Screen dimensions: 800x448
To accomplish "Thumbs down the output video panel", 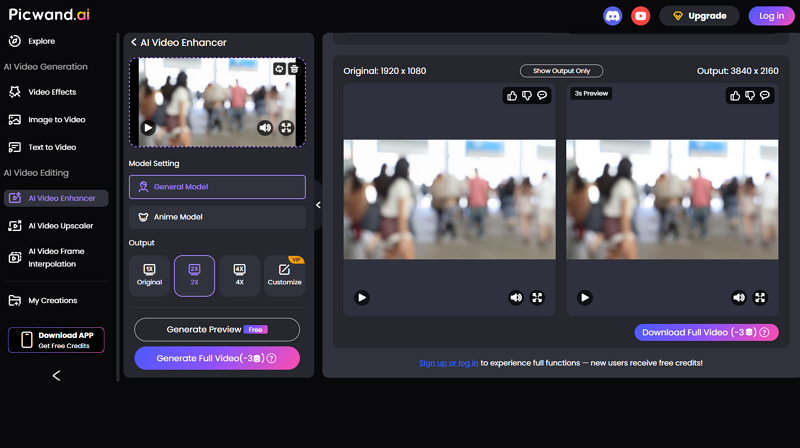I will tap(750, 96).
